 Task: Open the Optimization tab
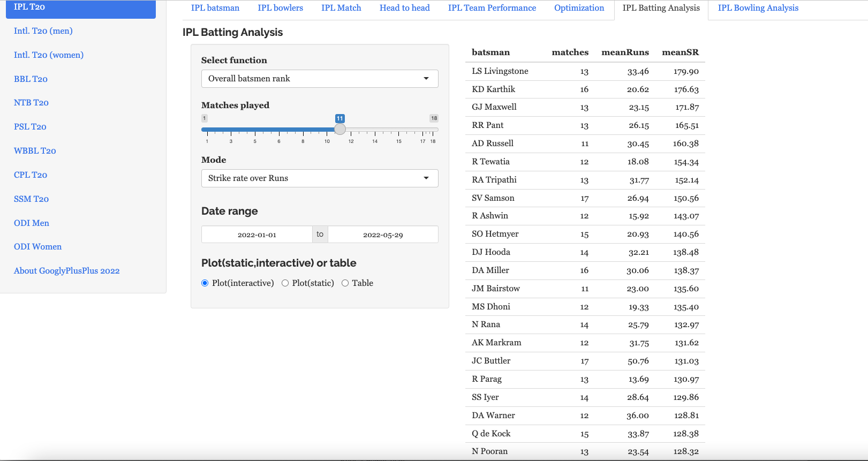pos(579,8)
